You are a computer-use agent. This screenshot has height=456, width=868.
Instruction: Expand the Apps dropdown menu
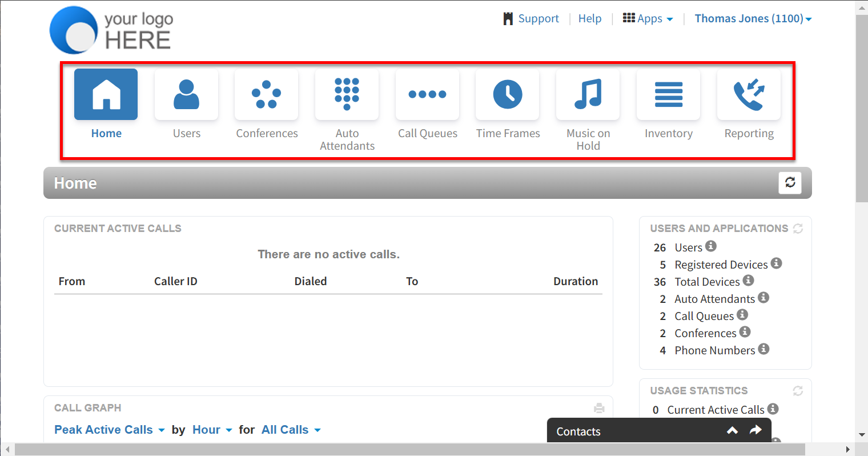click(648, 19)
